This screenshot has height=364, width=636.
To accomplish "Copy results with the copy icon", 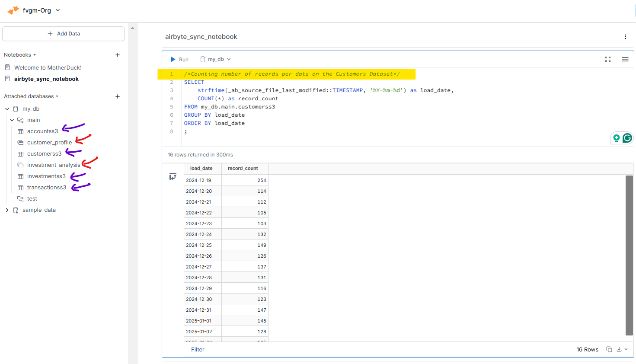I will click(609, 349).
